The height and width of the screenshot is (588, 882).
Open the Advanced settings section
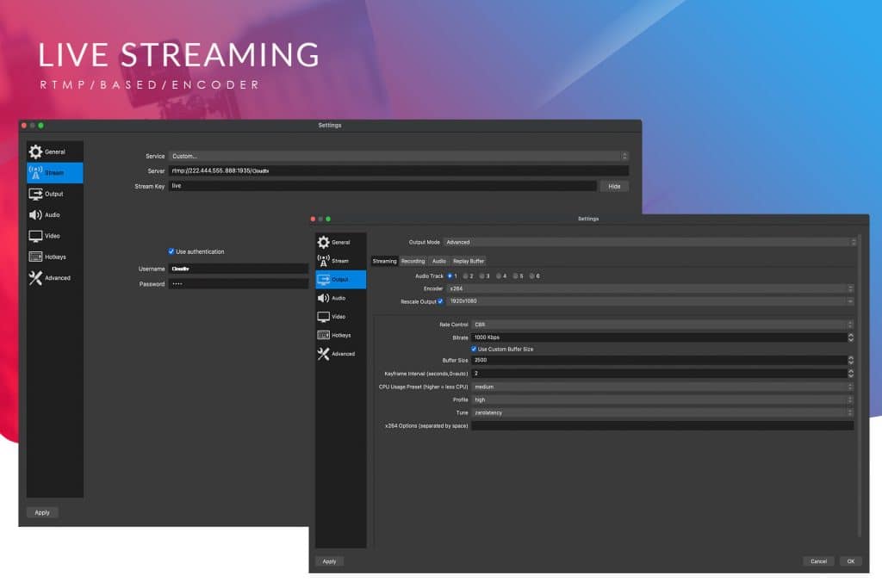tap(341, 354)
